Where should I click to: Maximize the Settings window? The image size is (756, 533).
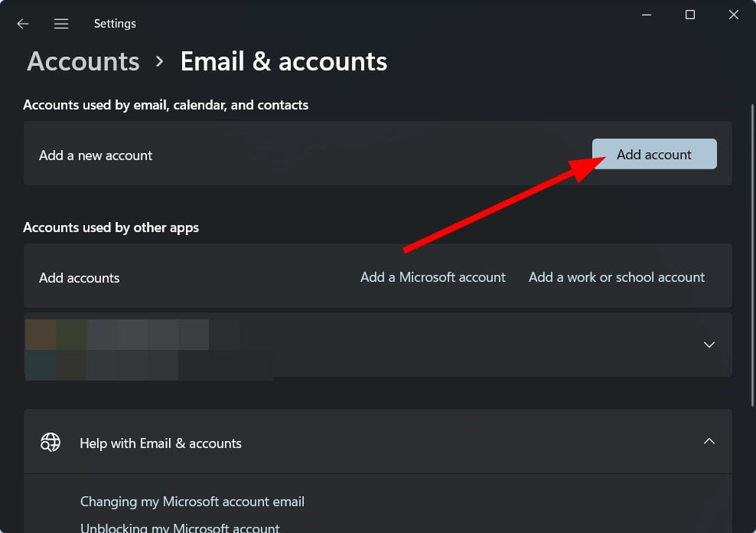(x=690, y=15)
